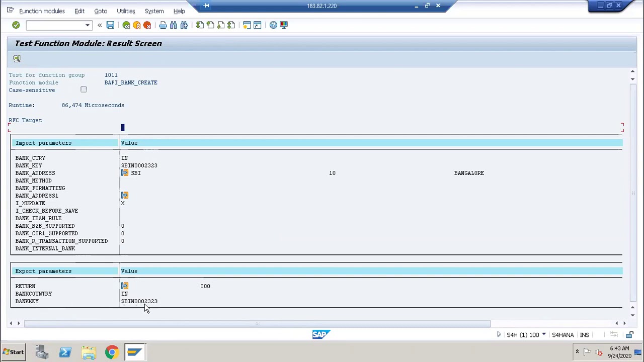Click the SAP window menu icon left of Function modules
Screen dimensions: 644x362
coord(10,11)
